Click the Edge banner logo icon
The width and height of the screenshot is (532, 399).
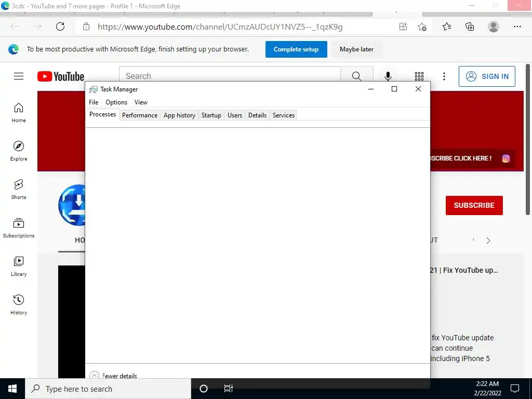coord(14,49)
